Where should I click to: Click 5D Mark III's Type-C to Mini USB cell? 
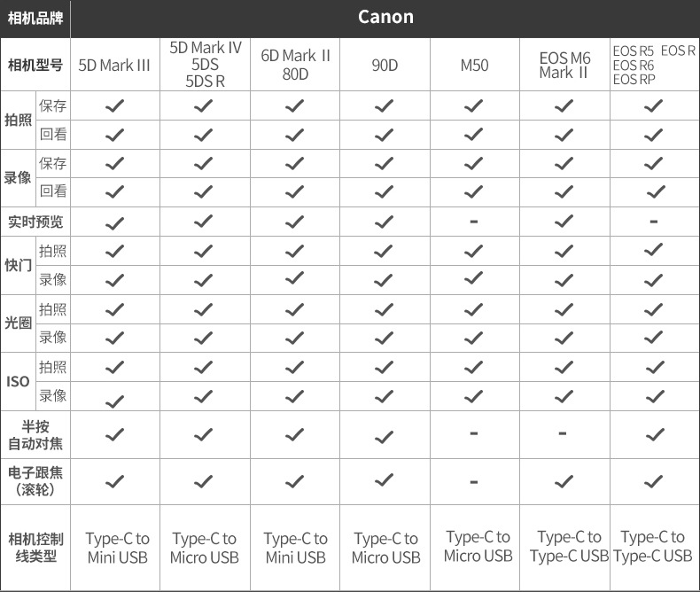(x=117, y=548)
